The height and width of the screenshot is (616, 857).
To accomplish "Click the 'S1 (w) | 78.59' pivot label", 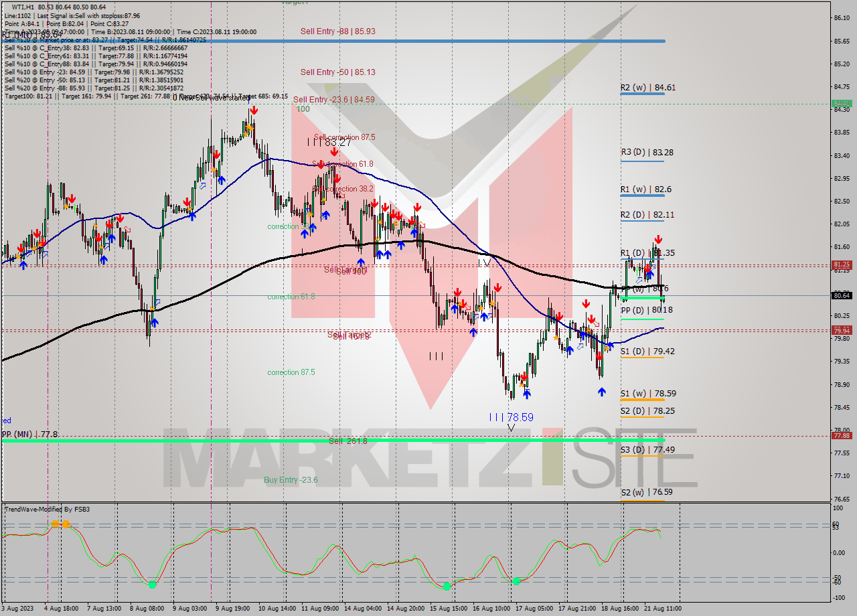I will [x=647, y=394].
